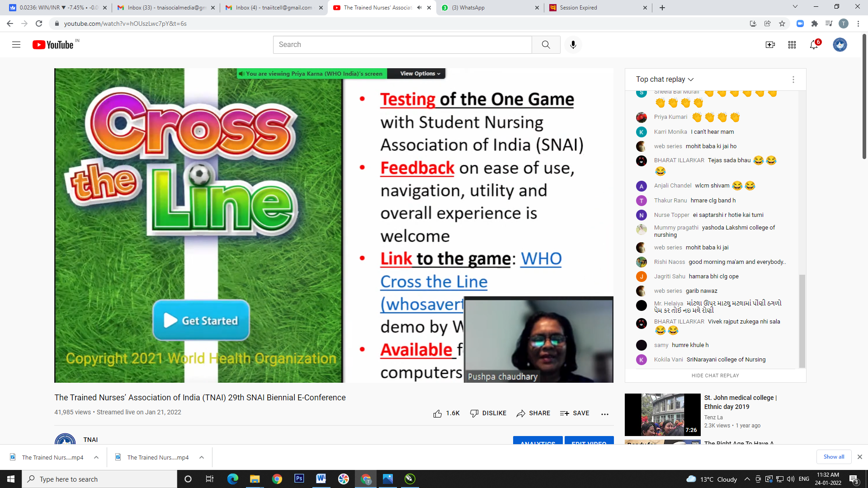Open a new browser tab

tap(662, 8)
